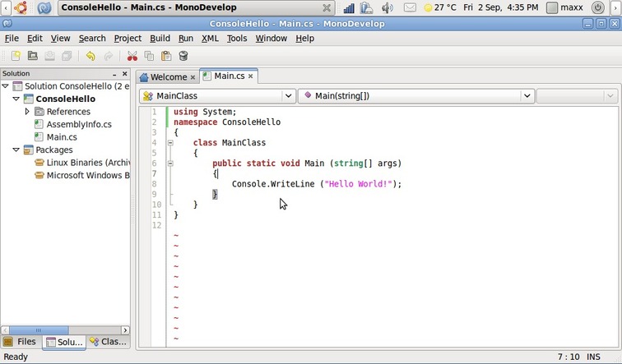Click the Save toolbar icon
Viewport: 622px width, 364px height.
(49, 56)
